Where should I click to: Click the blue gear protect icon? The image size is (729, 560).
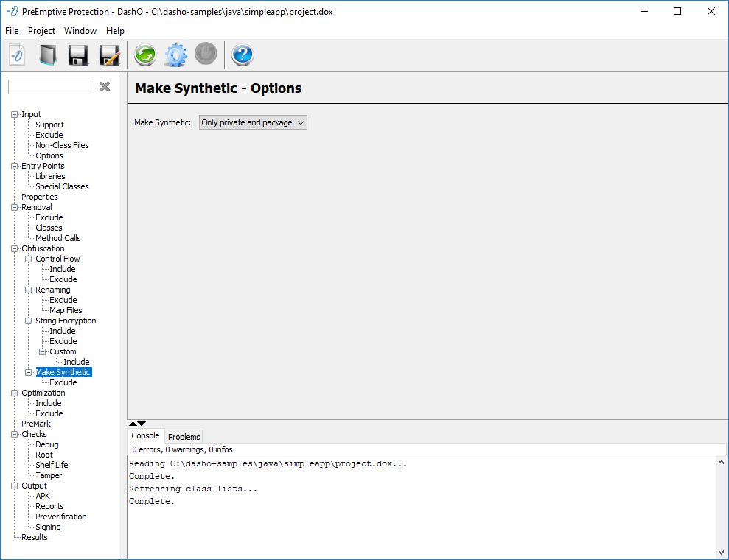pos(175,55)
